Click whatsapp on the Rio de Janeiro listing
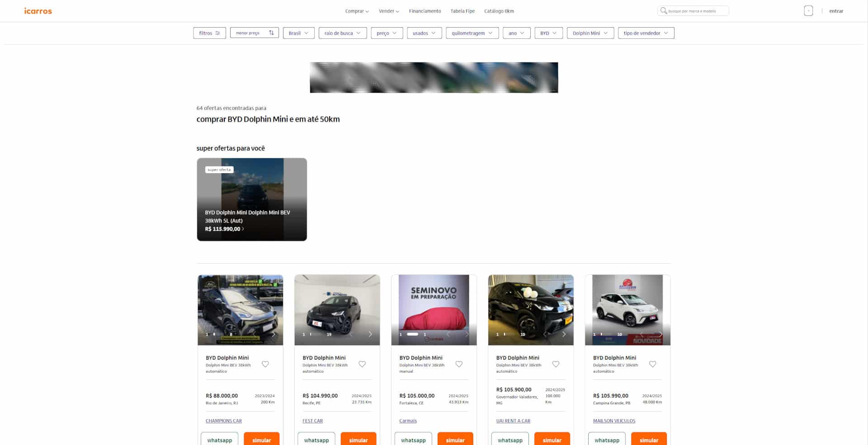Screen dimensions: 868x445 [220, 439]
